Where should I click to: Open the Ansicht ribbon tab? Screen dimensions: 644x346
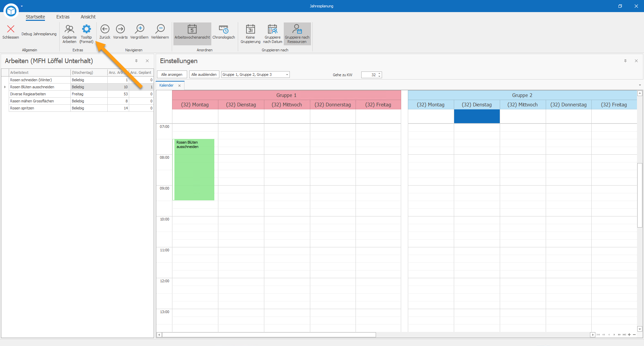tap(88, 17)
